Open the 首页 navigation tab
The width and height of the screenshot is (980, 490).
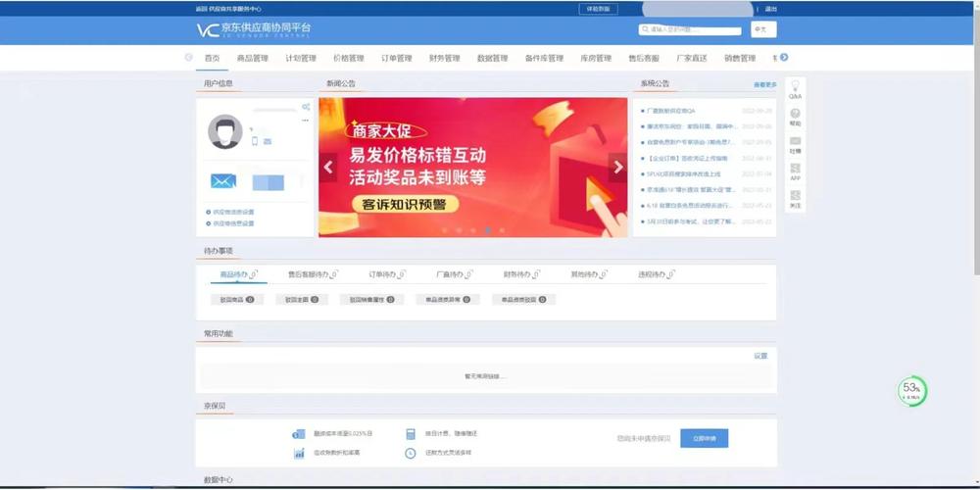coord(213,58)
